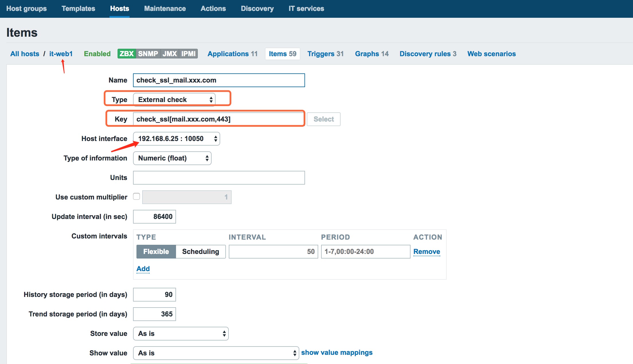Viewport: 633px width, 364px height.
Task: Click the custom multiplier value field
Action: pos(187,197)
